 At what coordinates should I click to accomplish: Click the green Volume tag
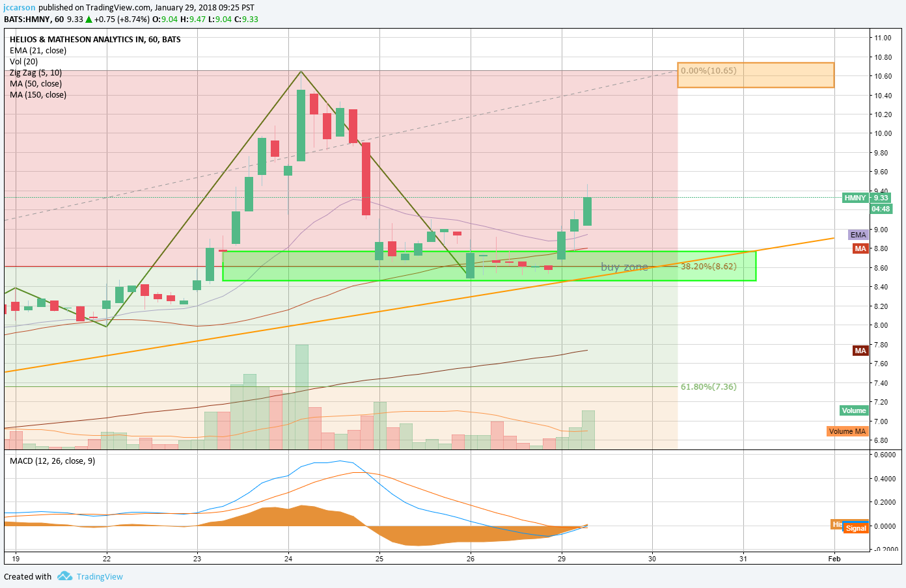pyautogui.click(x=854, y=410)
